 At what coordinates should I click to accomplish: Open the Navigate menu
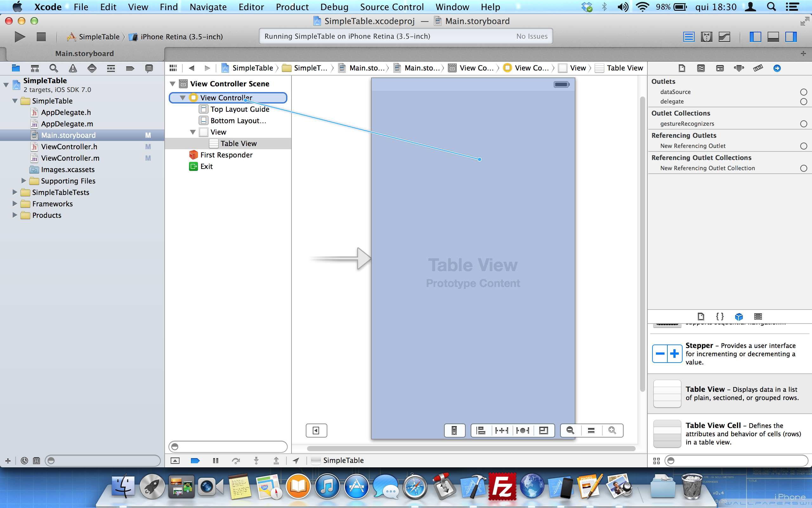[208, 7]
